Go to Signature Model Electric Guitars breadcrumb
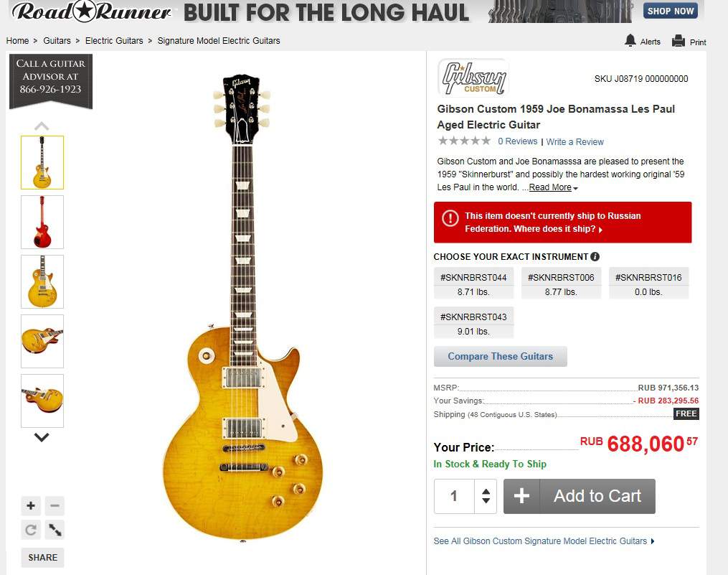Image resolution: width=728 pixels, height=575 pixels. coord(219,41)
